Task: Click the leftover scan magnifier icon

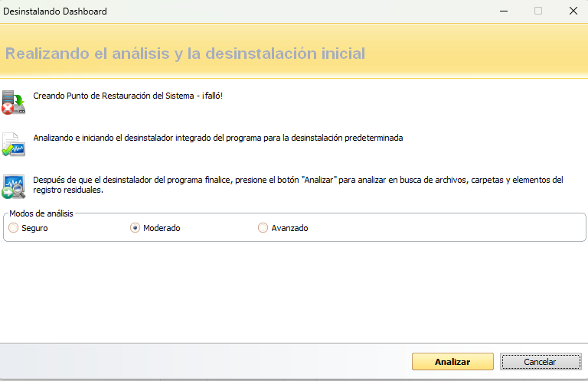Action: point(14,186)
